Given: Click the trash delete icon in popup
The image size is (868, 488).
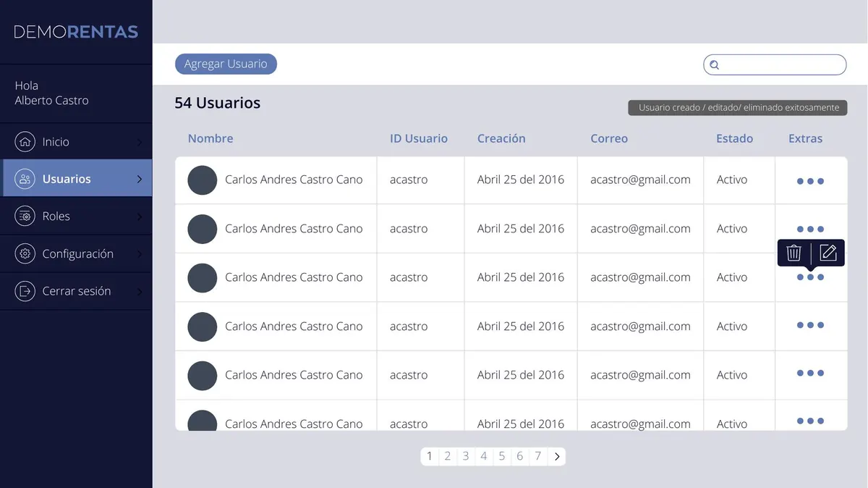Looking at the screenshot, I should point(793,253).
